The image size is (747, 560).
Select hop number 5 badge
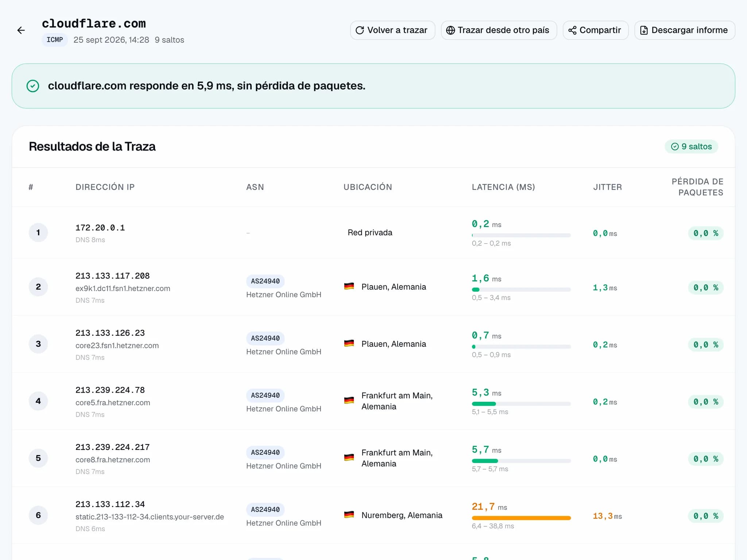click(38, 458)
